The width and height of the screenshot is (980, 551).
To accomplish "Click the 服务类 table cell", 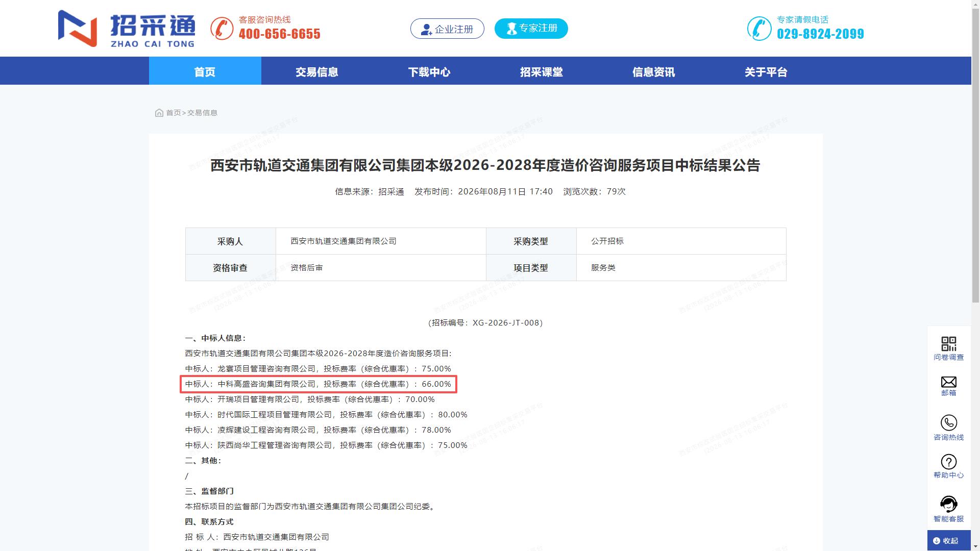I will point(681,268).
